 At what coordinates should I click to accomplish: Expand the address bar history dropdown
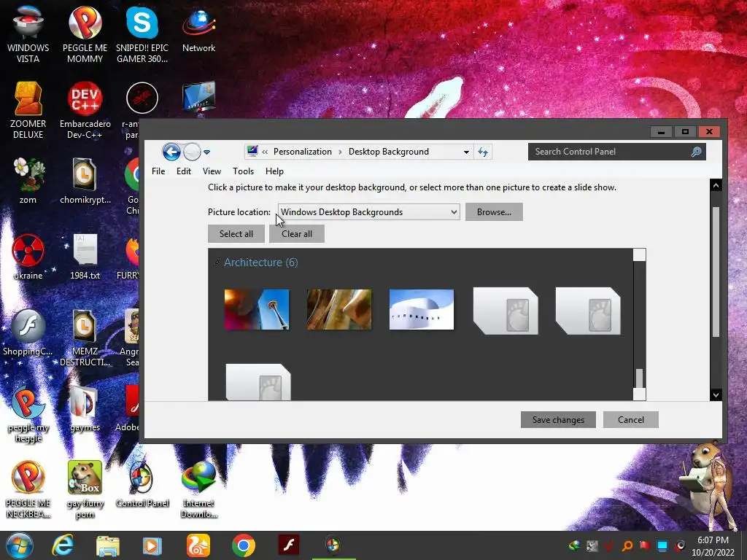pyautogui.click(x=466, y=152)
